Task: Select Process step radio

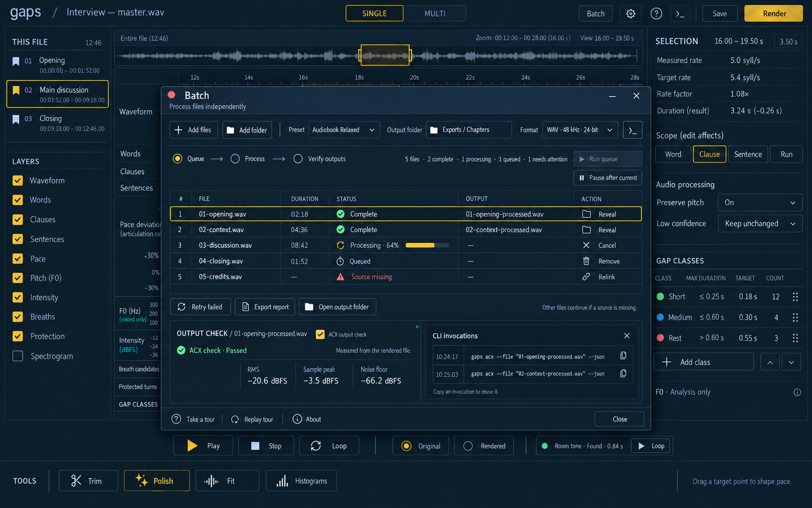Action: click(235, 159)
